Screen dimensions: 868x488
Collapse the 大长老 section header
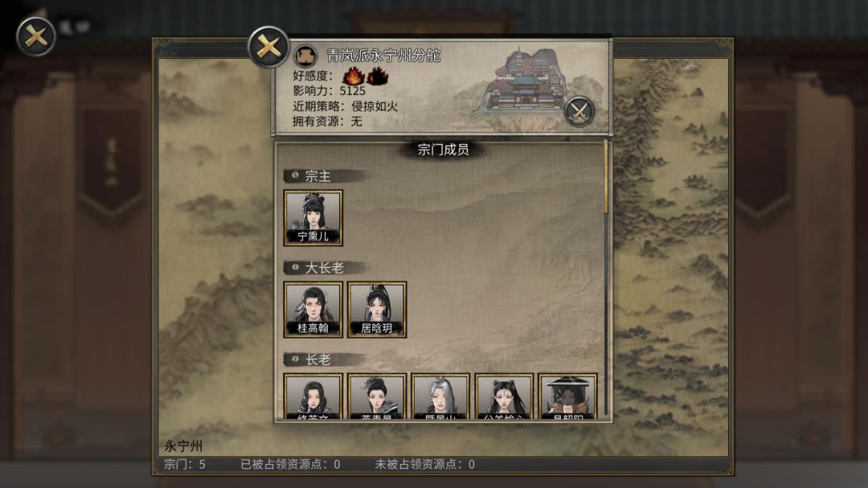[x=325, y=268]
